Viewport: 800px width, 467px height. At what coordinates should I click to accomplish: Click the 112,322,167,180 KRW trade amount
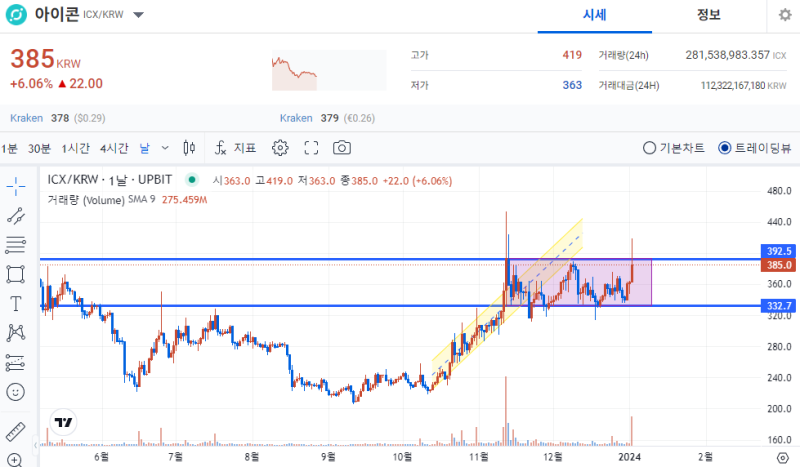[743, 86]
